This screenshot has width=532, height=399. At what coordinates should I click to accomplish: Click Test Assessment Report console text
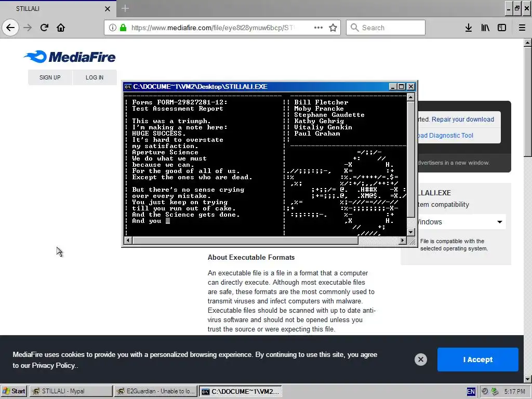pos(178,109)
